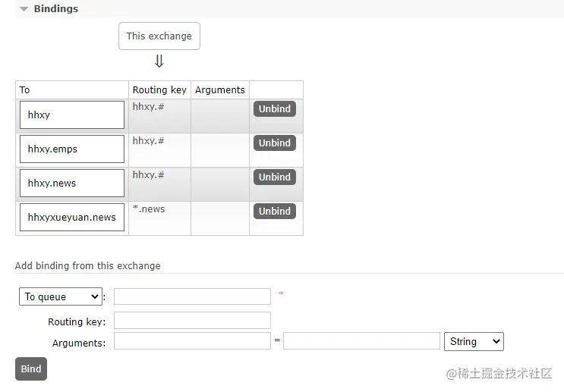Click the *.news routing key text

149,209
